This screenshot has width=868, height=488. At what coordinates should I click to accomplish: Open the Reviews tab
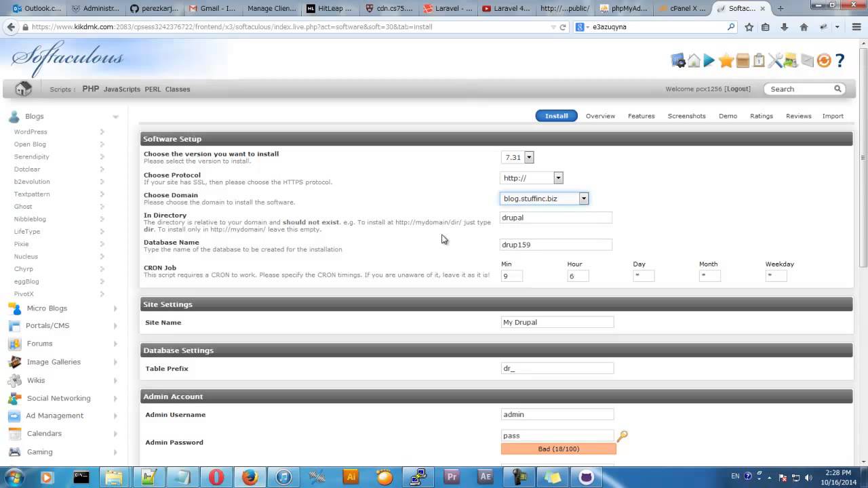point(798,116)
